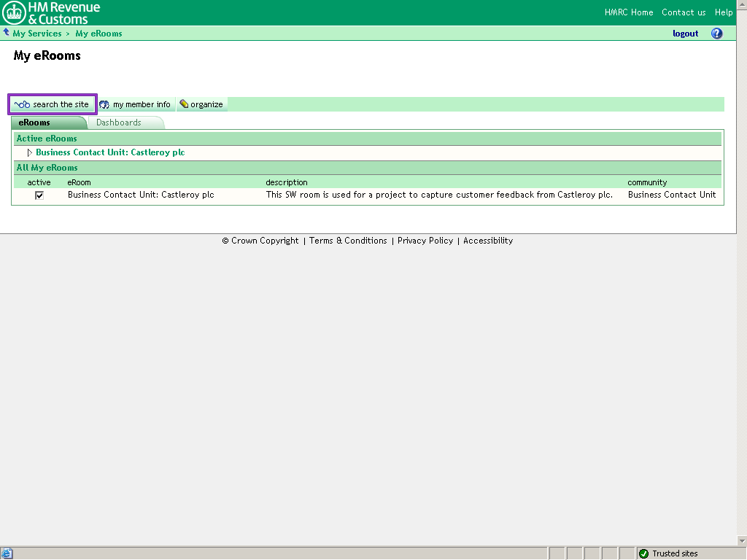Image resolution: width=747 pixels, height=560 pixels.
Task: Go to My Services breadcrumb link
Action: coord(37,34)
